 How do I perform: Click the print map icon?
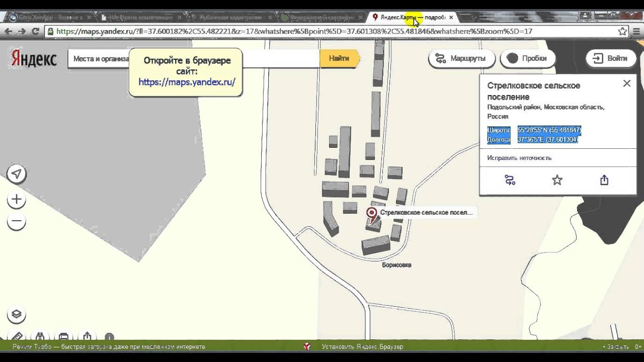pos(64,336)
